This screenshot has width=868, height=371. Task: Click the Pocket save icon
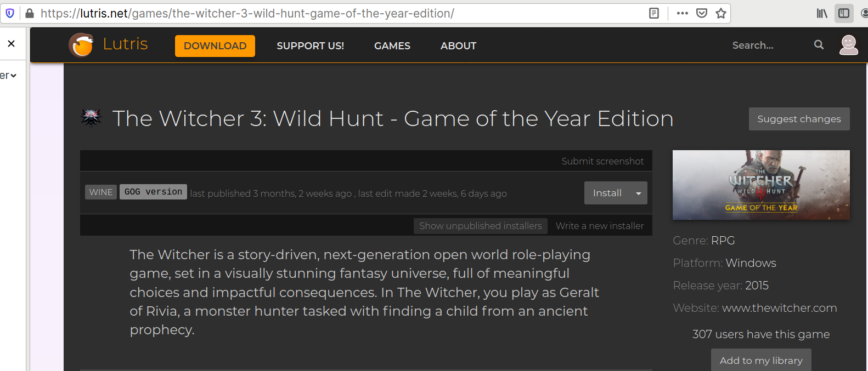pyautogui.click(x=701, y=13)
